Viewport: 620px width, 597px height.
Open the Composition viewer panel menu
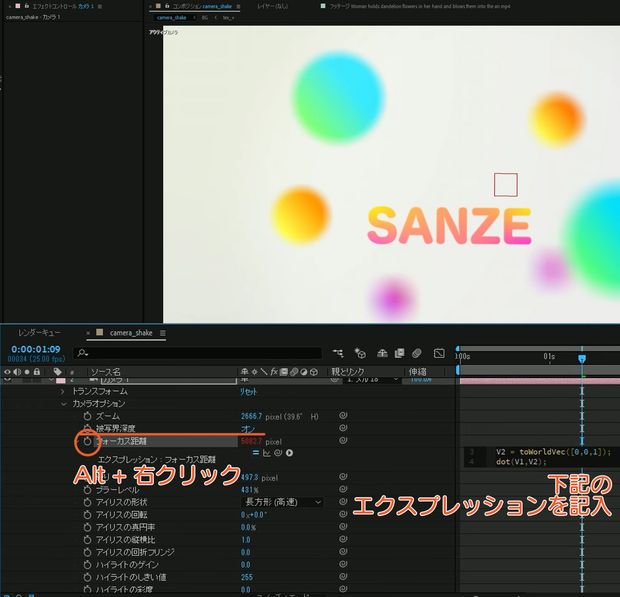coord(238,6)
